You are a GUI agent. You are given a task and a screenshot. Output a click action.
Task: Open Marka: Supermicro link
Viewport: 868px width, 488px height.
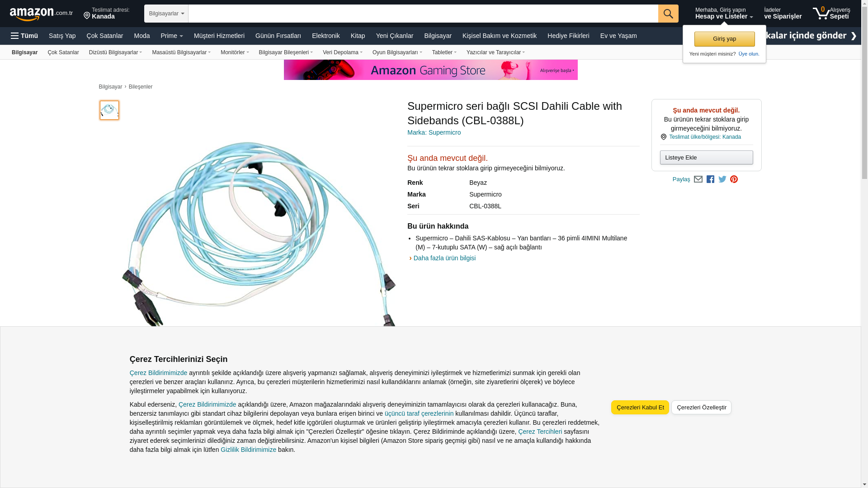tap(434, 132)
